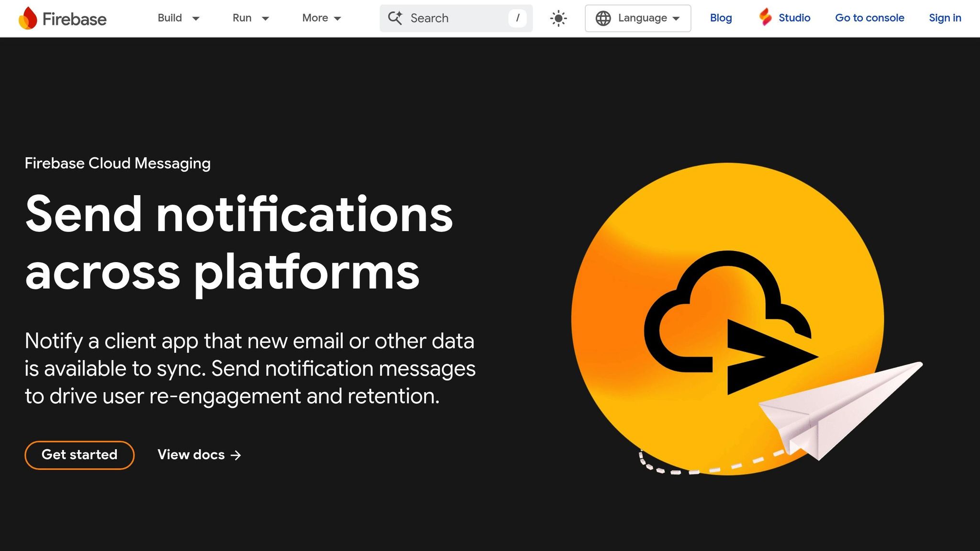
Task: Click the globe icon in Language selector
Action: point(603,18)
